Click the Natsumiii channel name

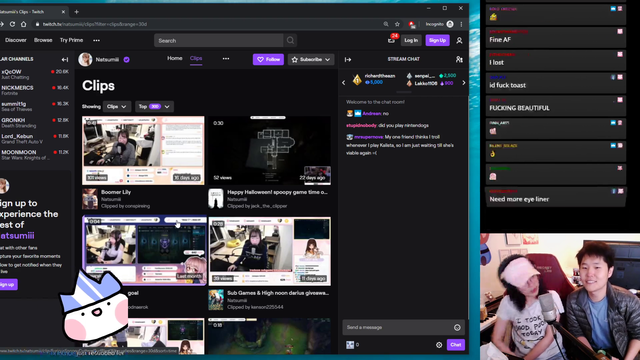point(107,60)
